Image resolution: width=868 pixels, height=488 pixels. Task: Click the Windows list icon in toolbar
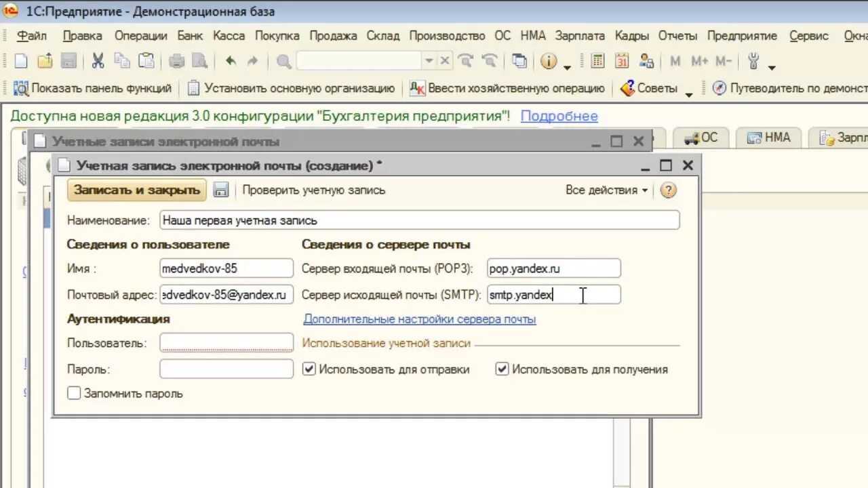coord(519,62)
